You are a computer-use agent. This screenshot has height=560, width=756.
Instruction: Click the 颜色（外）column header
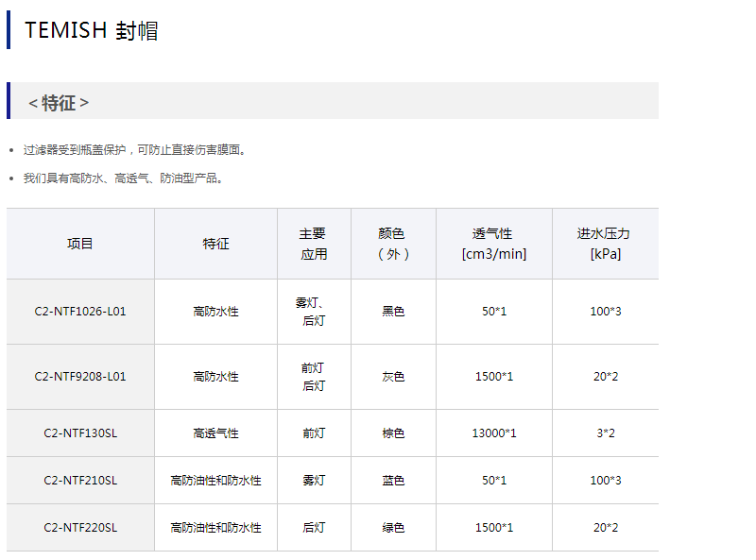click(393, 244)
